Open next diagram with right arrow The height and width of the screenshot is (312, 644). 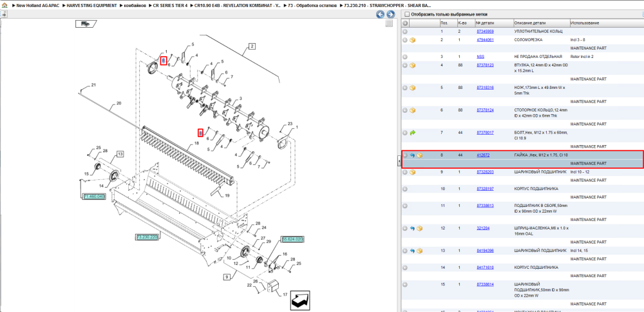tap(391, 14)
